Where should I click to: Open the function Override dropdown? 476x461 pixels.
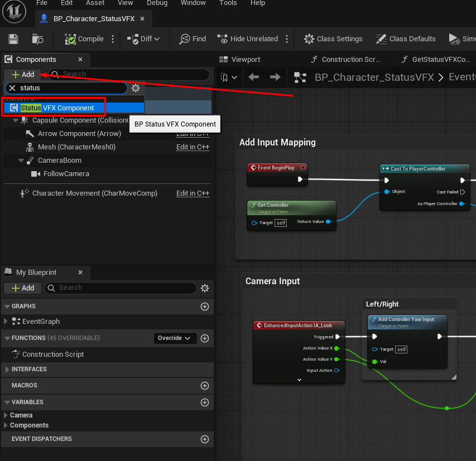pyautogui.click(x=175, y=338)
